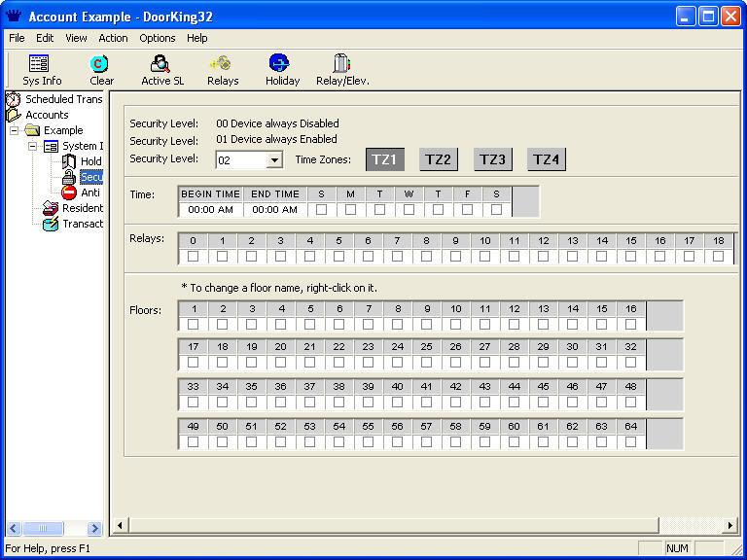
Task: Click the 'Scheduled Trans' tree label
Action: coord(64,99)
